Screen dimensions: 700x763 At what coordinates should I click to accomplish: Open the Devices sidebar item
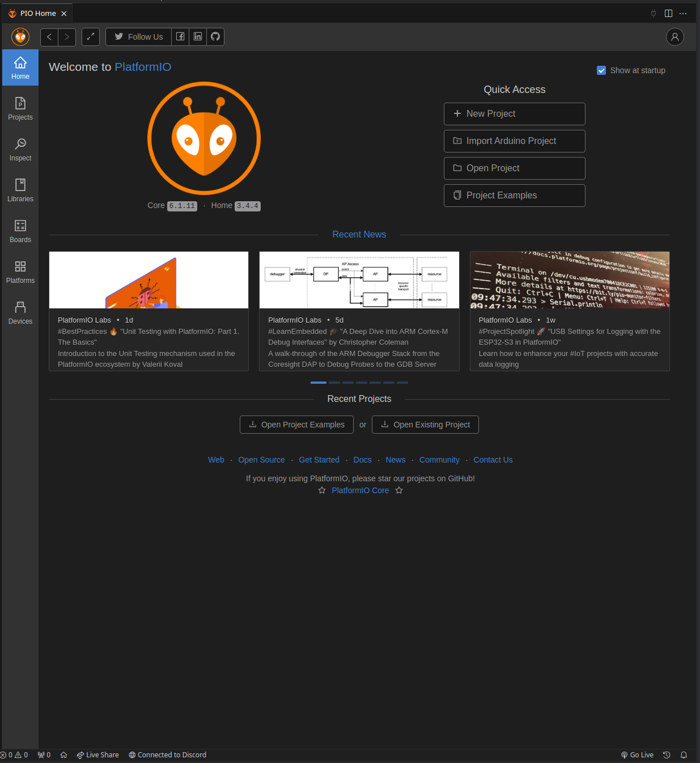tap(20, 313)
